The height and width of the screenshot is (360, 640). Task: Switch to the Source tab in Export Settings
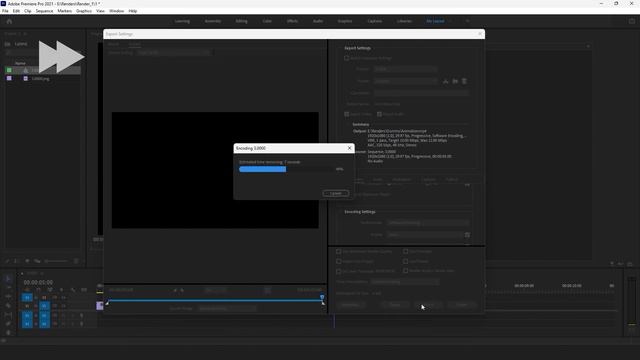point(113,44)
